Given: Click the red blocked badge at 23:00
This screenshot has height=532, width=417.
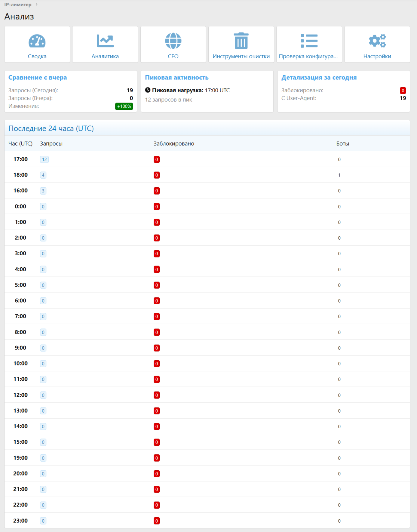Looking at the screenshot, I should click(x=157, y=521).
